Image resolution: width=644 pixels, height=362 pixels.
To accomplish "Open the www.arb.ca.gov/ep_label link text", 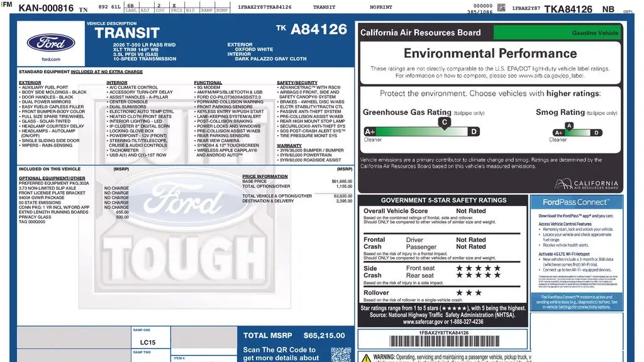I will [551, 75].
